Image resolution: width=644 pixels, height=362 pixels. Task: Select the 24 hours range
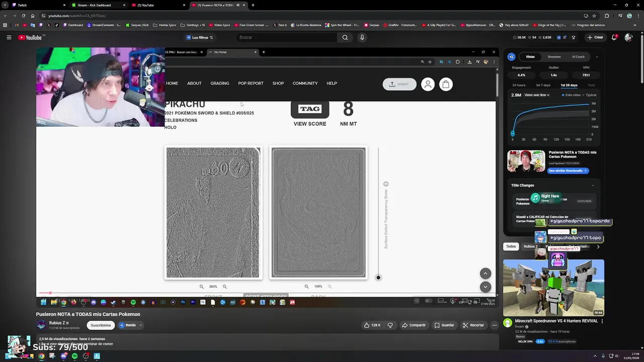(x=519, y=85)
